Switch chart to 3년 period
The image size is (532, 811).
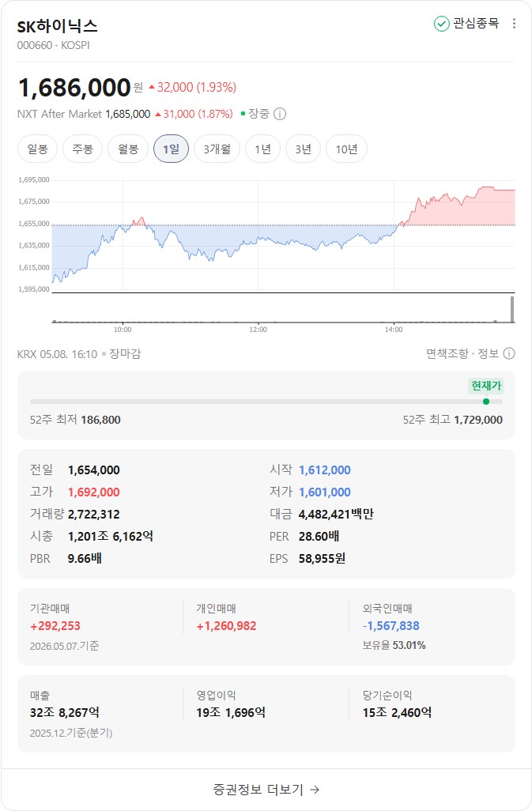coord(303,149)
